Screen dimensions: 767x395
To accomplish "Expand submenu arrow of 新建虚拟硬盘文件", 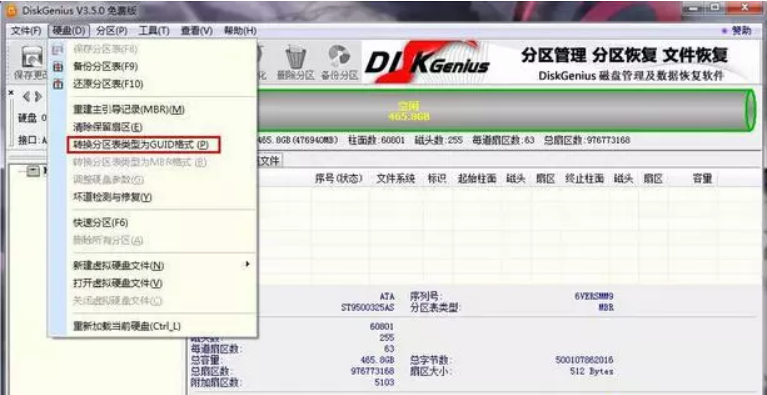I will click(248, 264).
